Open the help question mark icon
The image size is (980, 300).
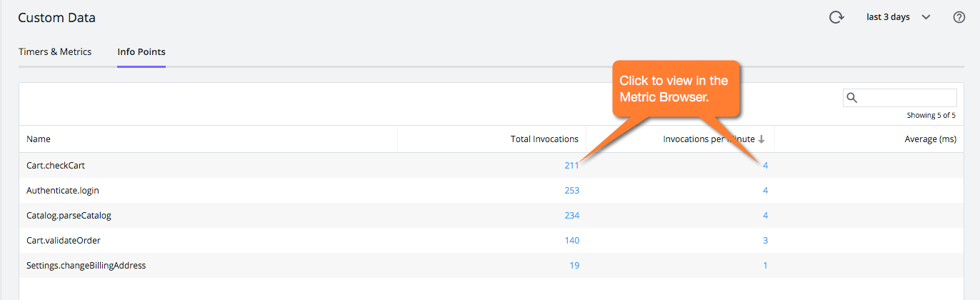click(x=959, y=17)
